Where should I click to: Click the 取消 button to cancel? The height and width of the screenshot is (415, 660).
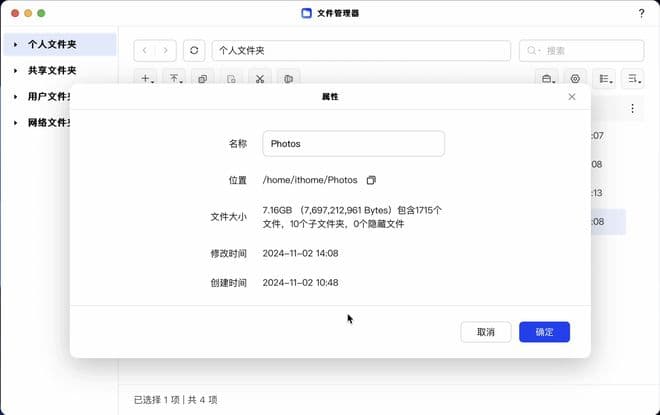pos(486,332)
